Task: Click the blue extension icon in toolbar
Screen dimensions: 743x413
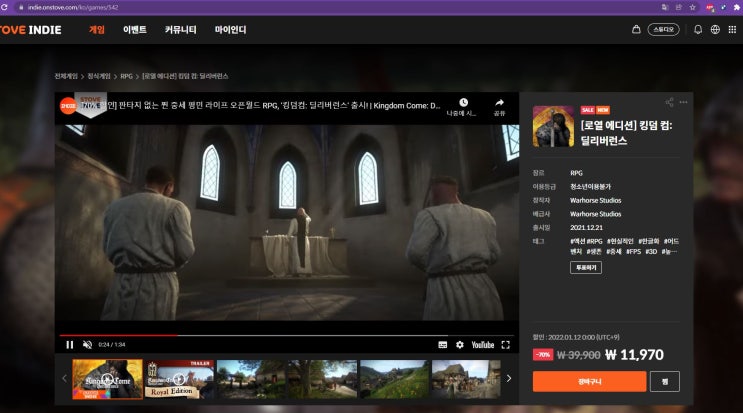Action: [x=723, y=7]
